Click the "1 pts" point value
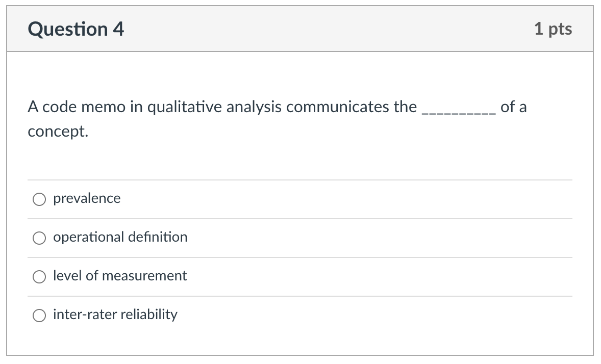Image resolution: width=601 pixels, height=364 pixels. (x=553, y=29)
